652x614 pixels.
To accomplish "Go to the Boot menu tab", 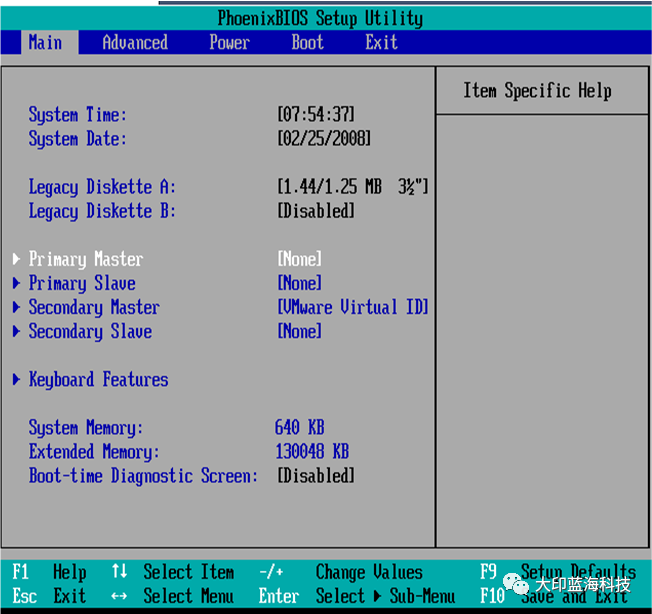I will pos(307,42).
